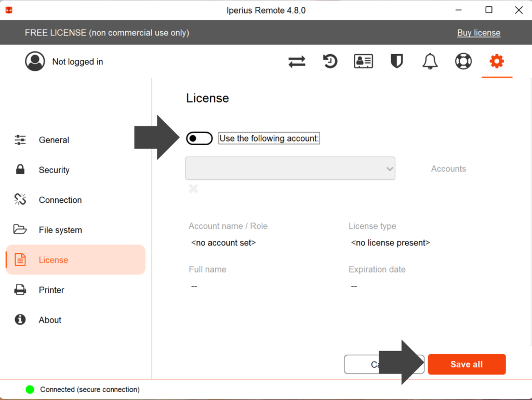Click the Connection broken link icon
532x400 pixels.
[20, 199]
